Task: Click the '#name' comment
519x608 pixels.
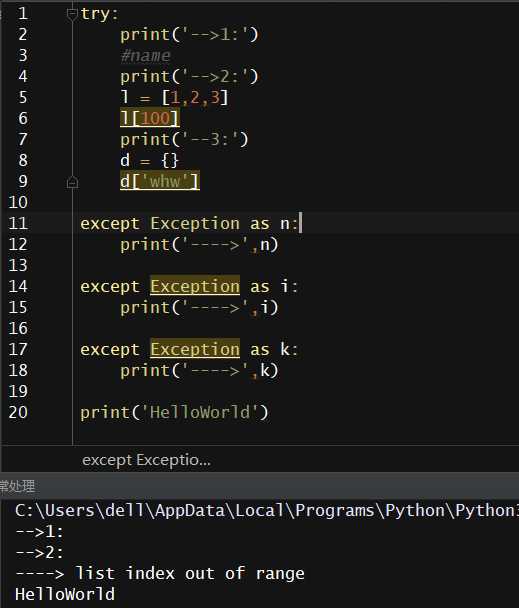Action: [145, 56]
